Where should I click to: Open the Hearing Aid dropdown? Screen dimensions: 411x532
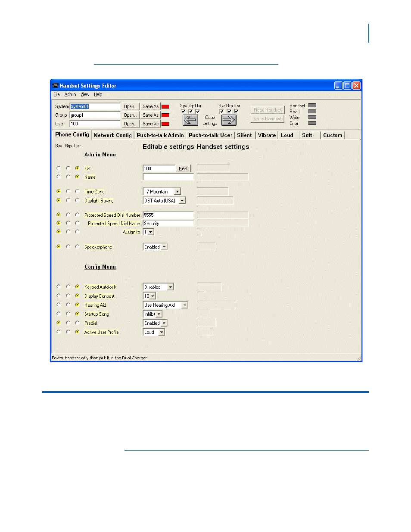coord(185,305)
